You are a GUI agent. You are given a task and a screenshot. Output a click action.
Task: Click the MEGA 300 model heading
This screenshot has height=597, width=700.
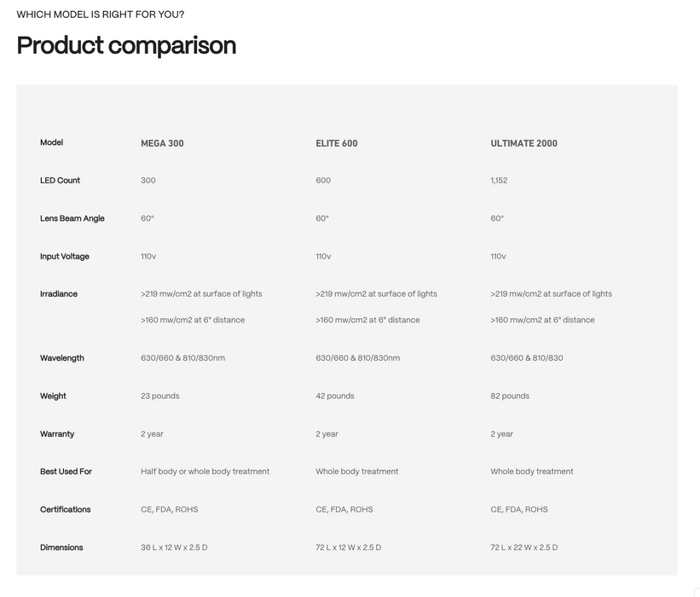click(162, 143)
